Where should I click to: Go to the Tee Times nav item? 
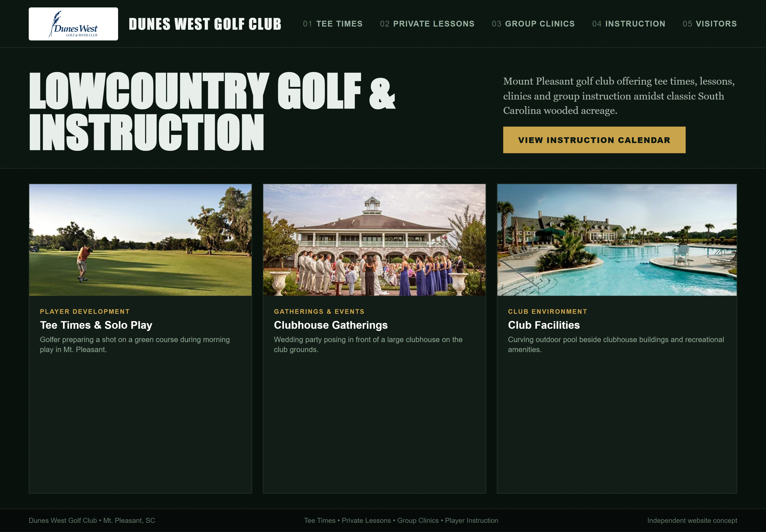point(333,24)
